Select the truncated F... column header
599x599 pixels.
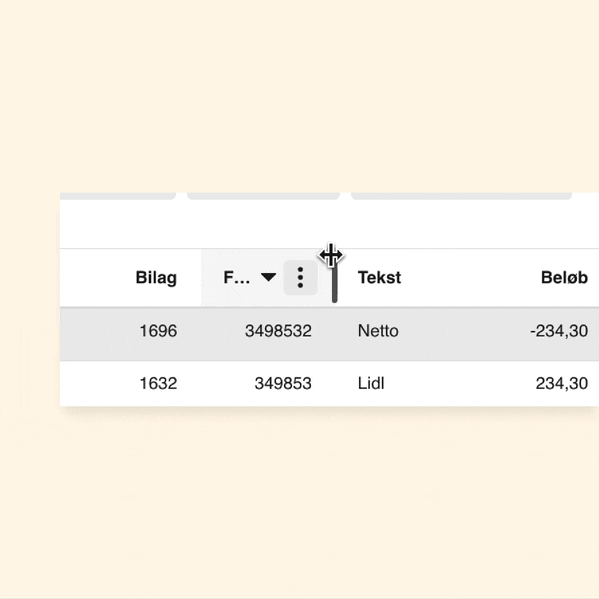click(x=236, y=278)
